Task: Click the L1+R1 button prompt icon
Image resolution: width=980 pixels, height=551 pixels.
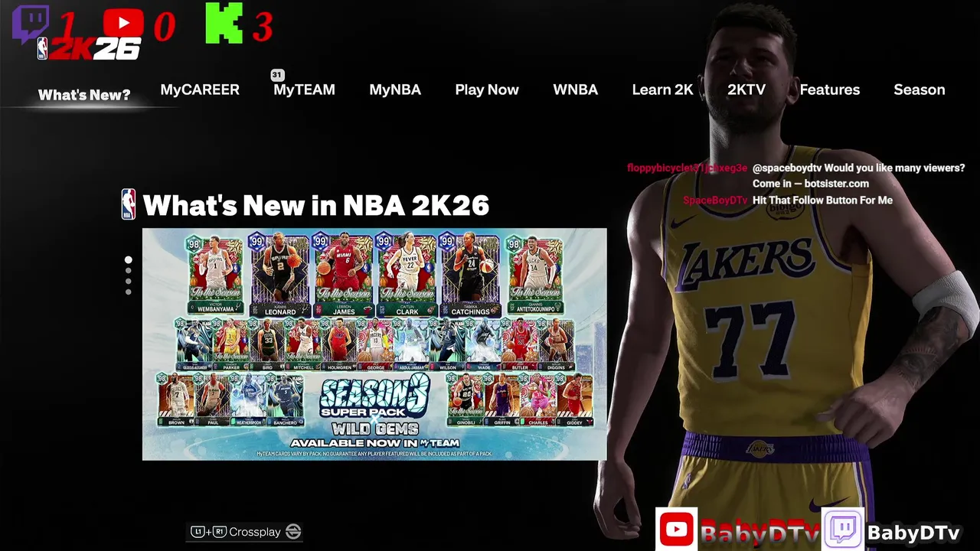Action: [x=208, y=532]
